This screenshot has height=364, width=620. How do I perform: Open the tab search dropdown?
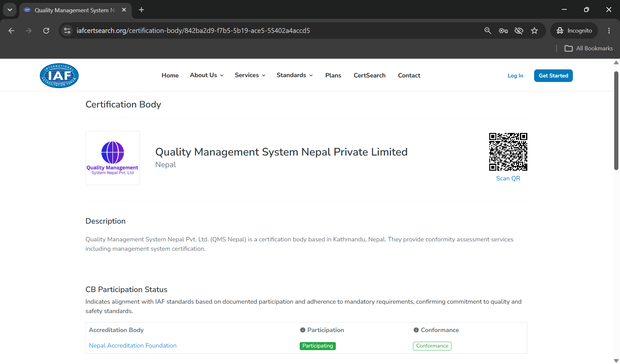click(10, 10)
